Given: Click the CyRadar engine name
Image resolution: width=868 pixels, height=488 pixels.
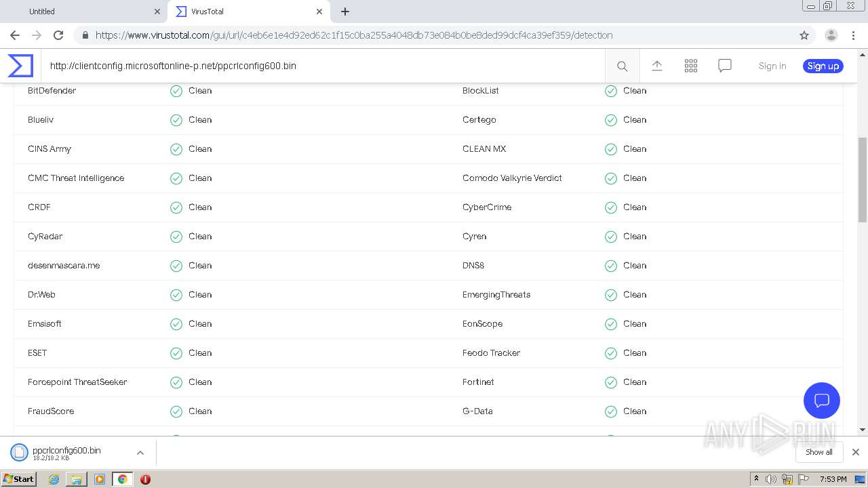Looking at the screenshot, I should coord(45,237).
